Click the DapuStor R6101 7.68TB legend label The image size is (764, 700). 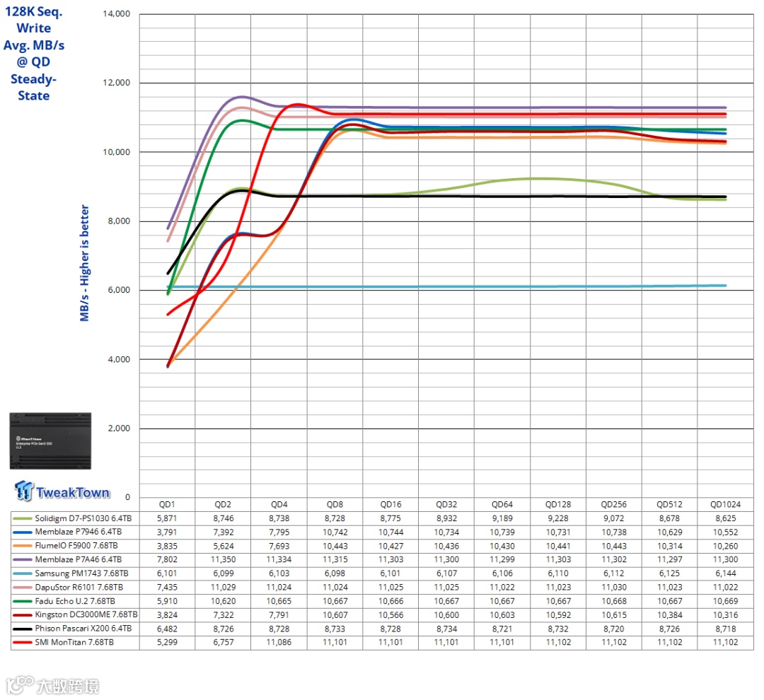[79, 588]
